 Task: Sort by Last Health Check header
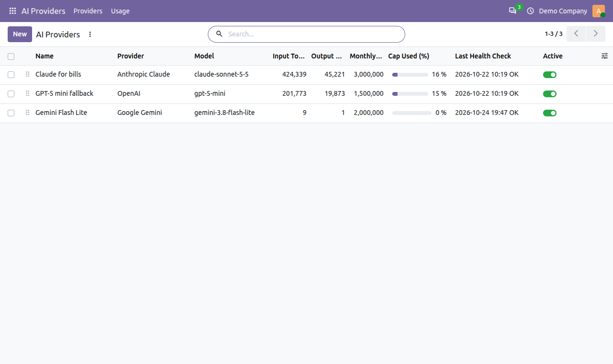pyautogui.click(x=483, y=56)
